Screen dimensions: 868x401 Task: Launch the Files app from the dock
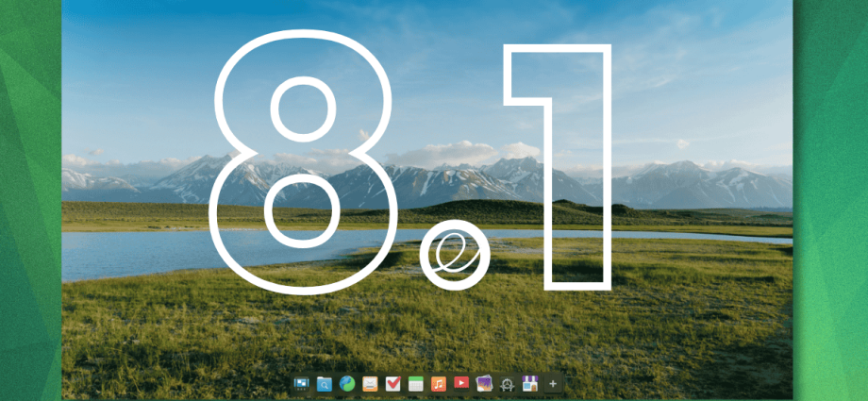click(x=325, y=383)
